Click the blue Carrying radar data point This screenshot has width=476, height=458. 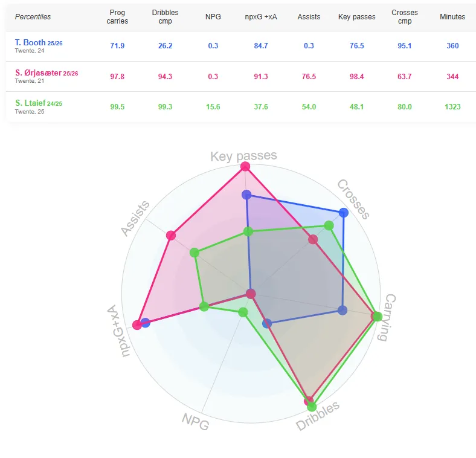click(x=343, y=311)
